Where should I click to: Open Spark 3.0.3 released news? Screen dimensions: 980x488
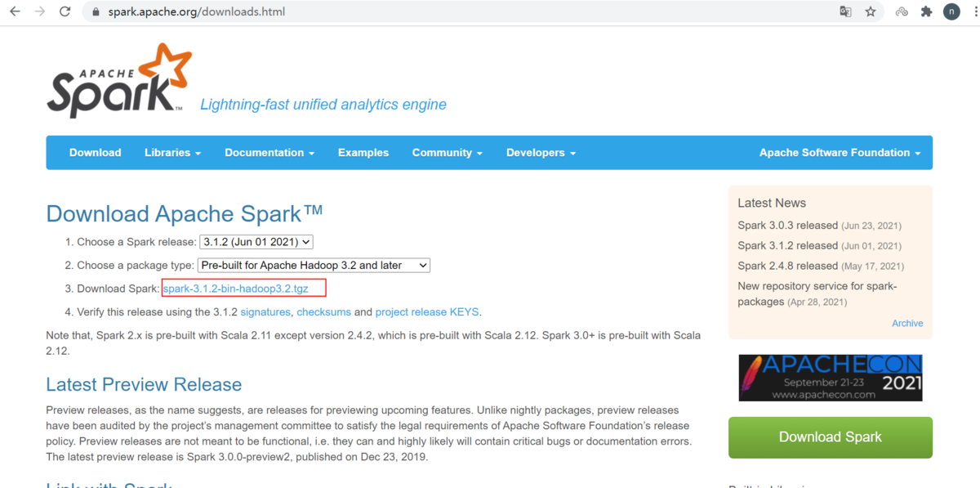pos(787,226)
